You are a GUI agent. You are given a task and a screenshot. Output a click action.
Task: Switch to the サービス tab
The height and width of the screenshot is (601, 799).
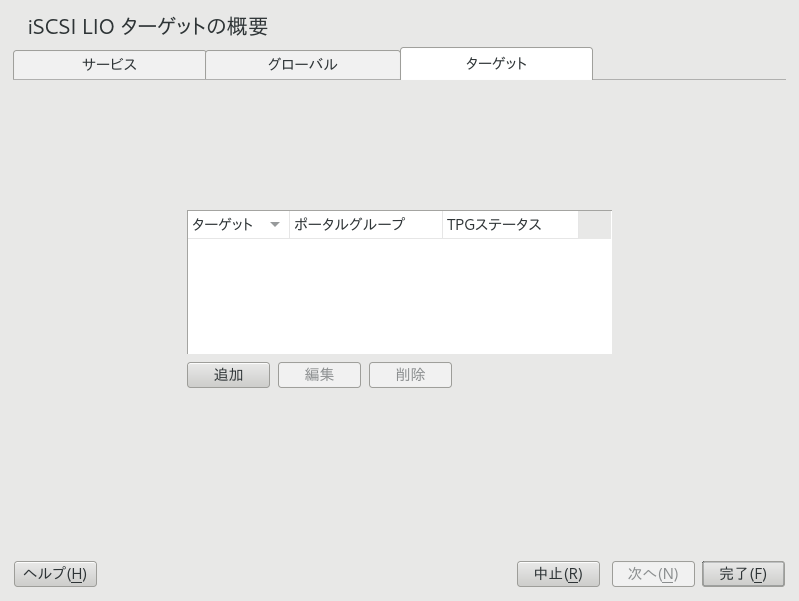109,65
